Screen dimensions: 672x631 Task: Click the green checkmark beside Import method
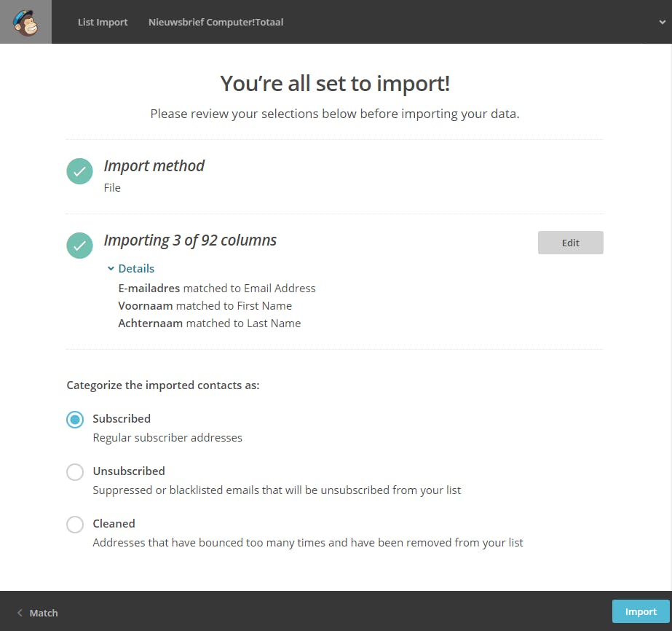click(79, 172)
